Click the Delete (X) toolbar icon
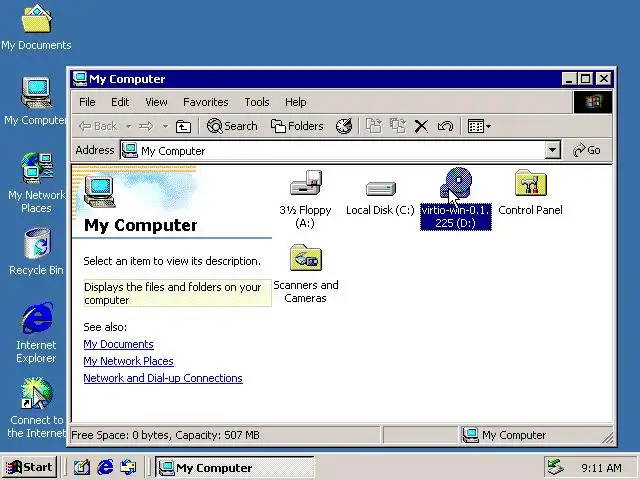Viewport: 640px width, 480px height. point(421,126)
